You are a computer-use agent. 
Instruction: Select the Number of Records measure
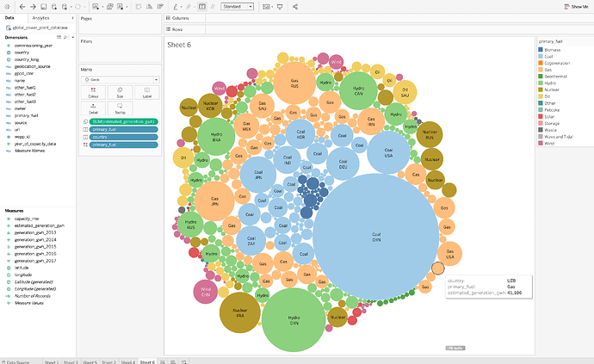[x=32, y=296]
